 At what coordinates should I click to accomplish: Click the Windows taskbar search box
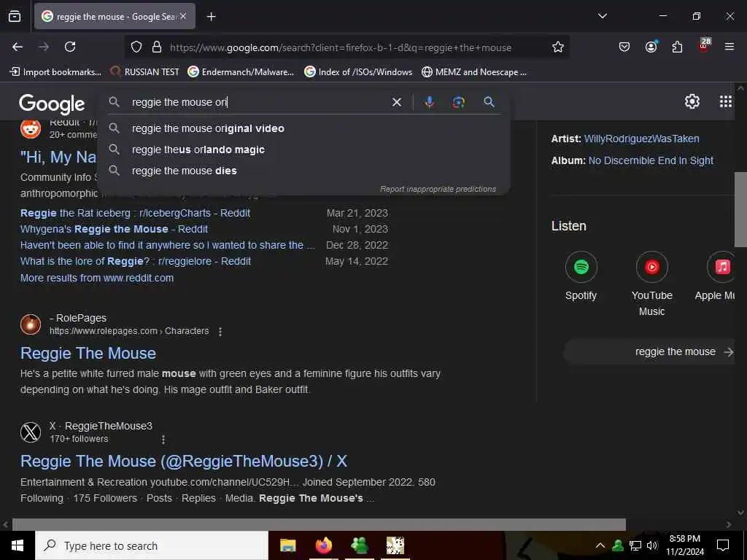pyautogui.click(x=152, y=545)
